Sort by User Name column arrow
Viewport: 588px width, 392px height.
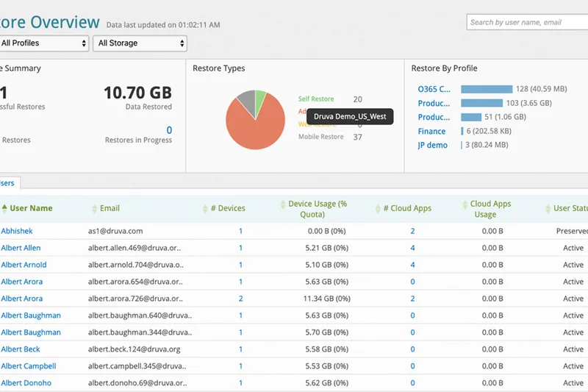[4, 208]
